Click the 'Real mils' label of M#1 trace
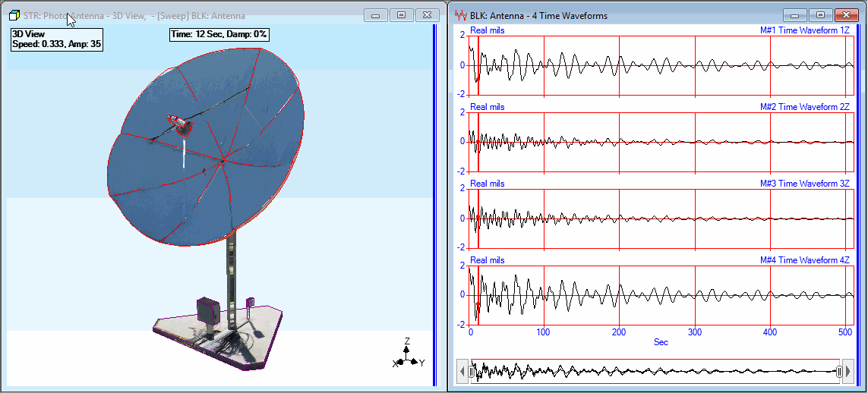 (x=487, y=31)
